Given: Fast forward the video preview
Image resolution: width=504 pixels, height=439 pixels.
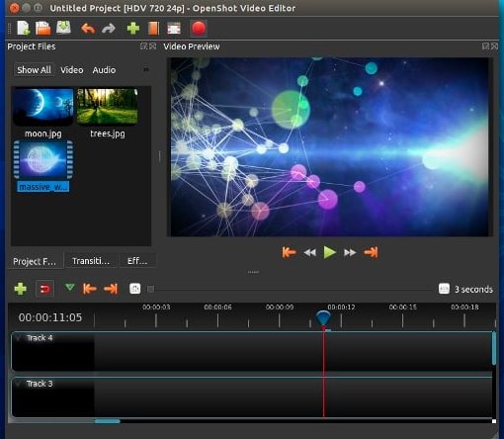Looking at the screenshot, I should click(350, 253).
